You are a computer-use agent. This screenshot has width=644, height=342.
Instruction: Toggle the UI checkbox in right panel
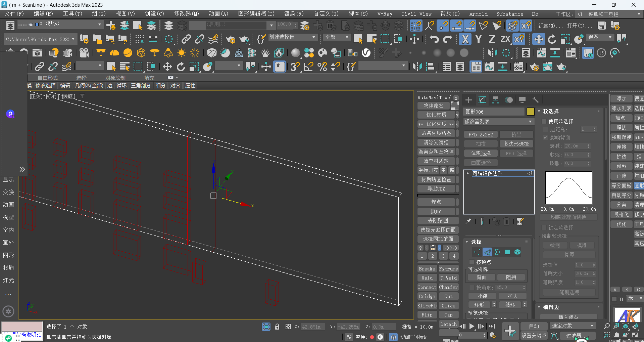pos(614,299)
